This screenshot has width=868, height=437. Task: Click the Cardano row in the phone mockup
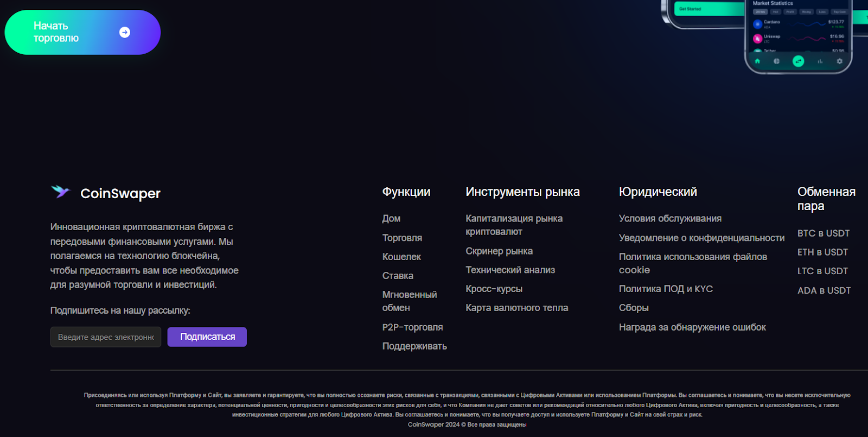point(799,24)
